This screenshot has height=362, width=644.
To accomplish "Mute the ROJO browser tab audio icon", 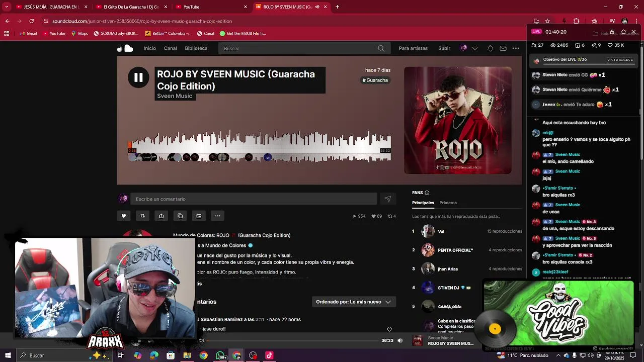I will click(x=317, y=7).
